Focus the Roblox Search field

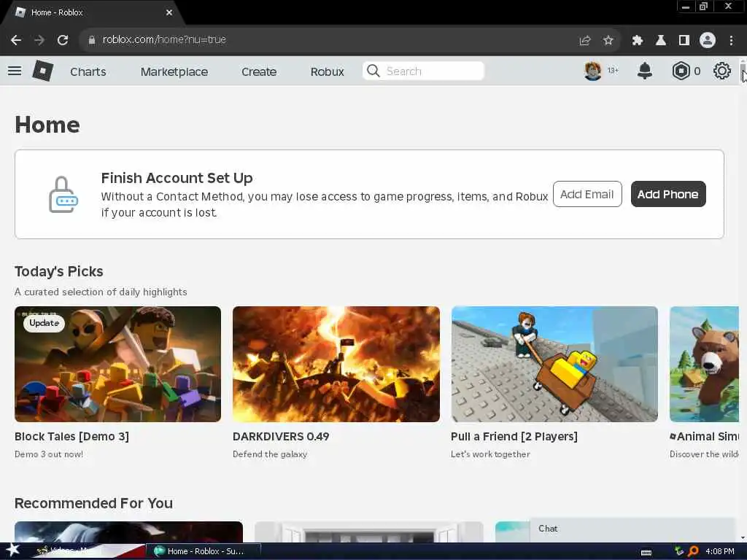click(424, 71)
